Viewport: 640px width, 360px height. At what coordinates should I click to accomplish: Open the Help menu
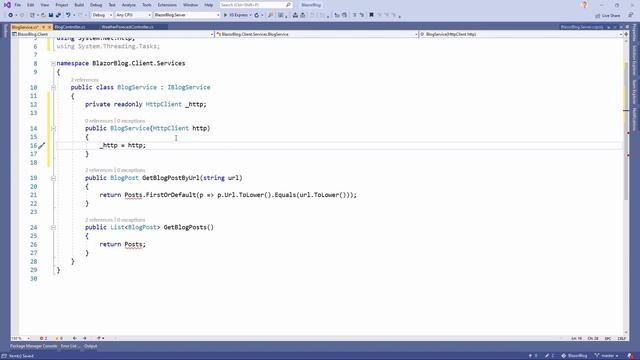pyautogui.click(x=209, y=5)
